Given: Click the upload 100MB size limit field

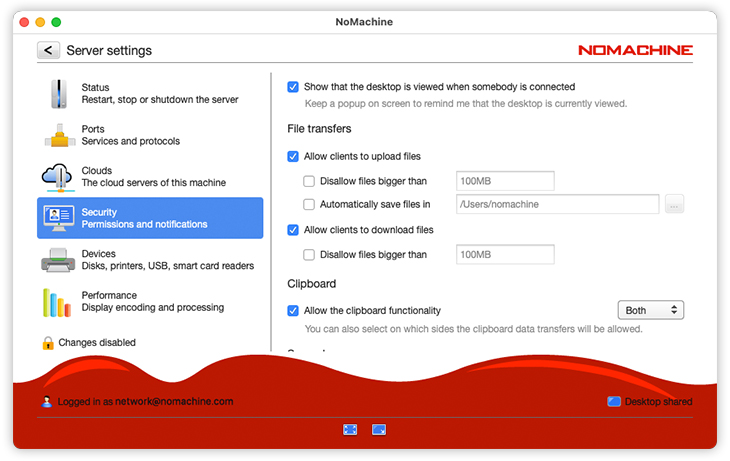Looking at the screenshot, I should 504,181.
